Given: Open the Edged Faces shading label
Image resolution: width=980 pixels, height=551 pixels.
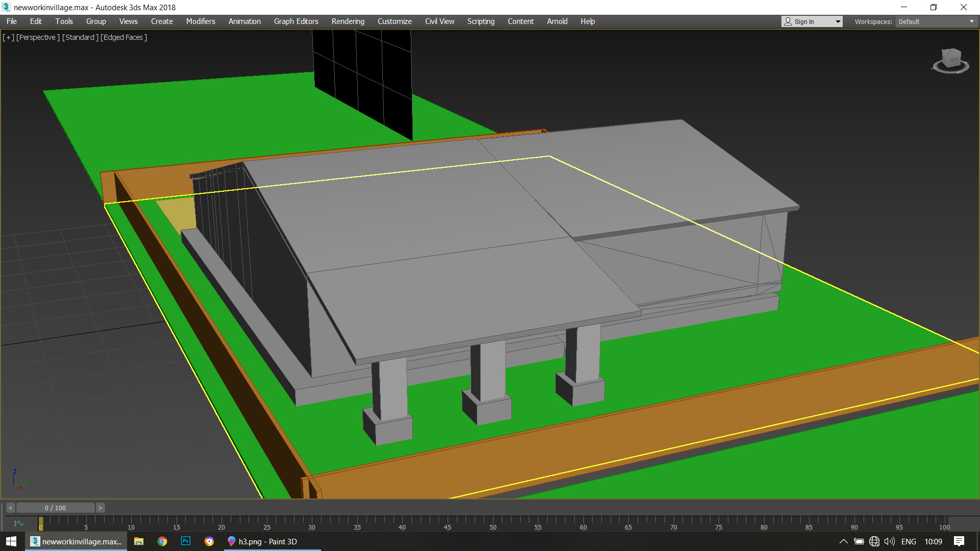Looking at the screenshot, I should [124, 37].
